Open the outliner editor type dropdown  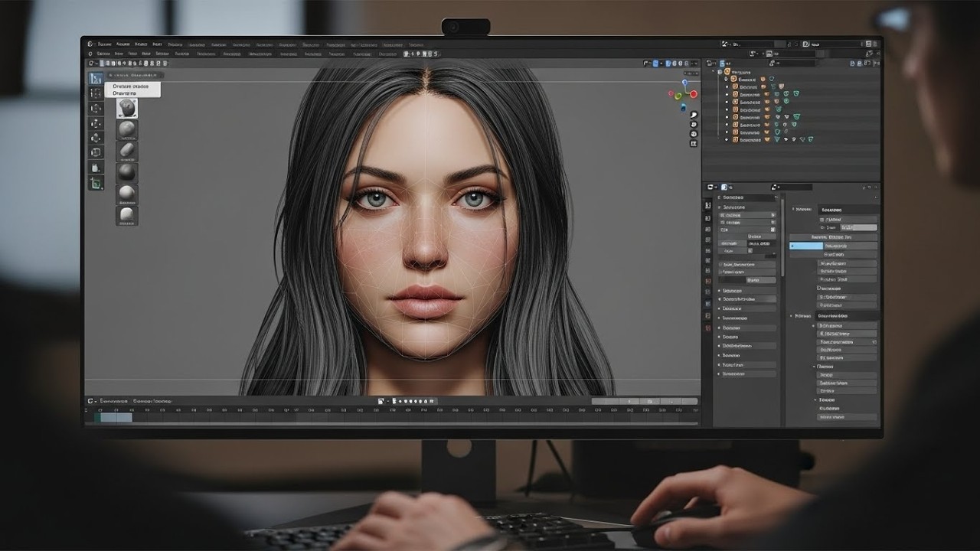pos(712,64)
